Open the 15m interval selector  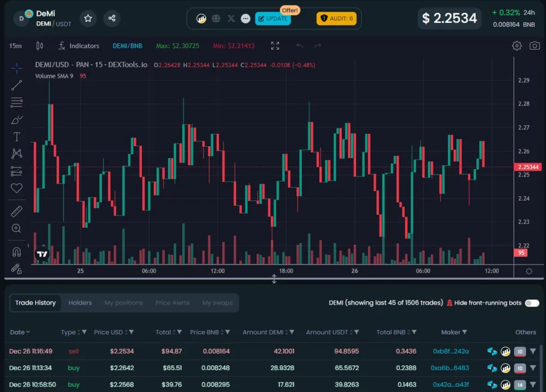click(15, 46)
